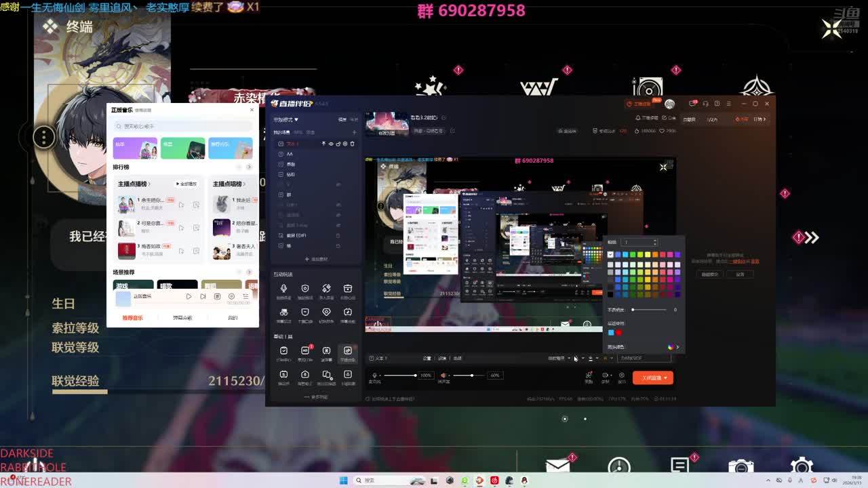The height and width of the screenshot is (488, 868).
Task: Open the purple category card in 正版音乐
Action: tap(135, 148)
